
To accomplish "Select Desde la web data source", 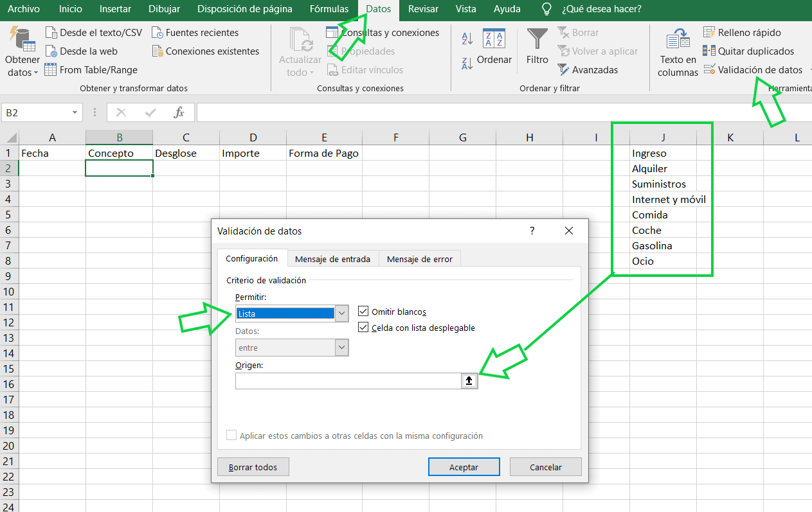I will tap(82, 51).
